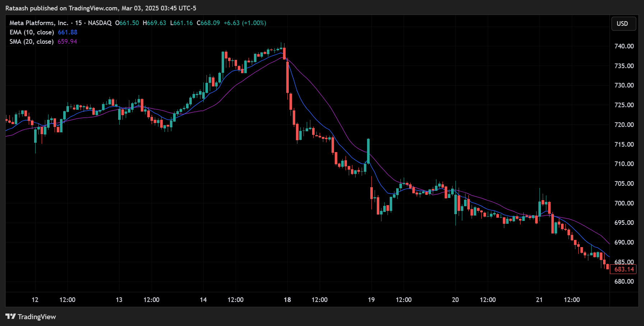Click the 740.00 price axis label
Image resolution: width=644 pixels, height=326 pixels.
tap(624, 46)
